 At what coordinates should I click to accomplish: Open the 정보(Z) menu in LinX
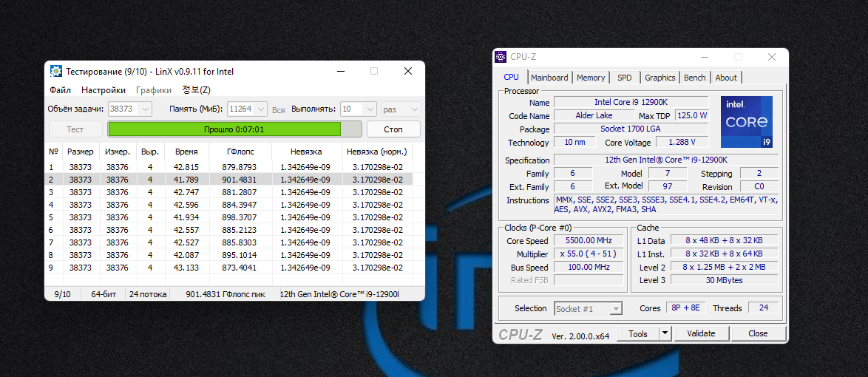(x=197, y=89)
